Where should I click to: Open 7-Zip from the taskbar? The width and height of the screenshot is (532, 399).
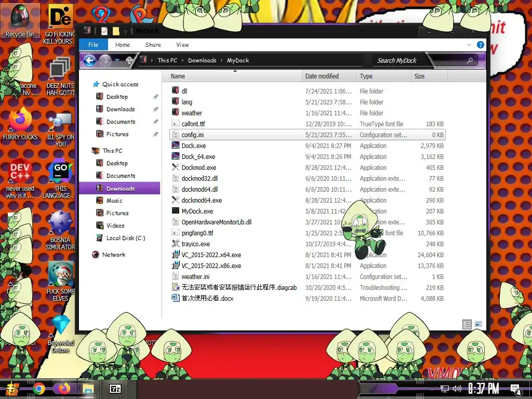point(115,389)
